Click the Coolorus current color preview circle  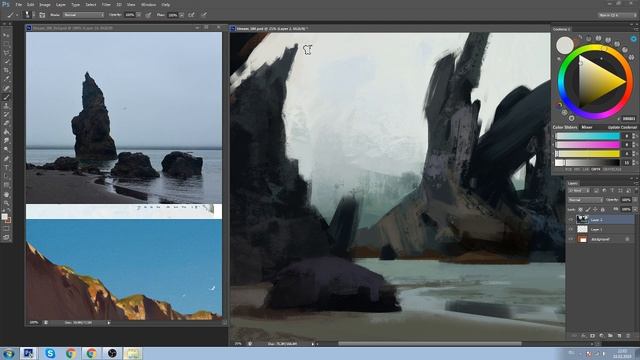point(565,45)
